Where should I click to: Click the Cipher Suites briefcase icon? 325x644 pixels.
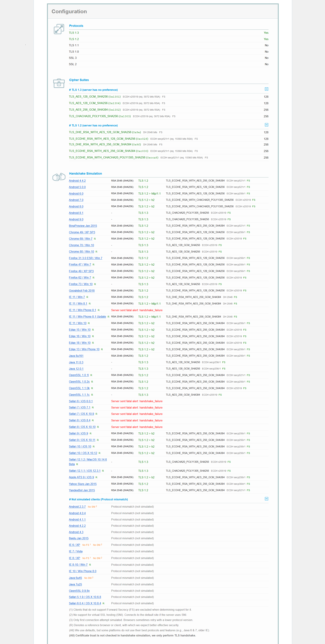[59, 83]
